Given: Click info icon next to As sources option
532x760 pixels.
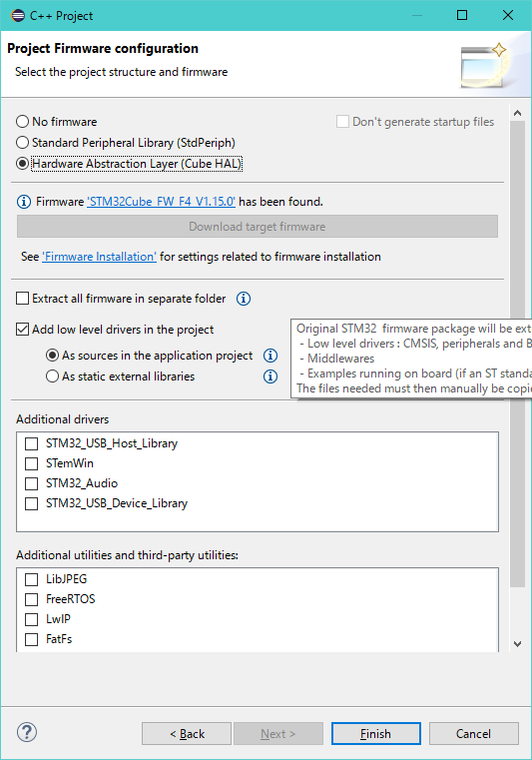Looking at the screenshot, I should [x=270, y=356].
